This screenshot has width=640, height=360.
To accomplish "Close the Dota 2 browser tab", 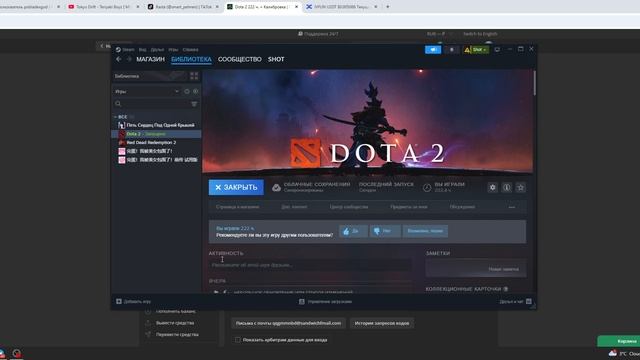I will (x=296, y=7).
